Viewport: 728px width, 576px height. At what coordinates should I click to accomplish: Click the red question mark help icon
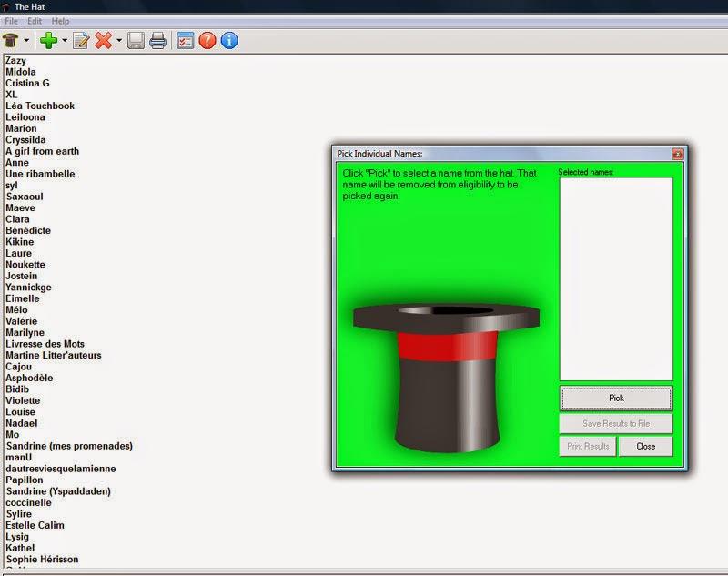[x=207, y=40]
